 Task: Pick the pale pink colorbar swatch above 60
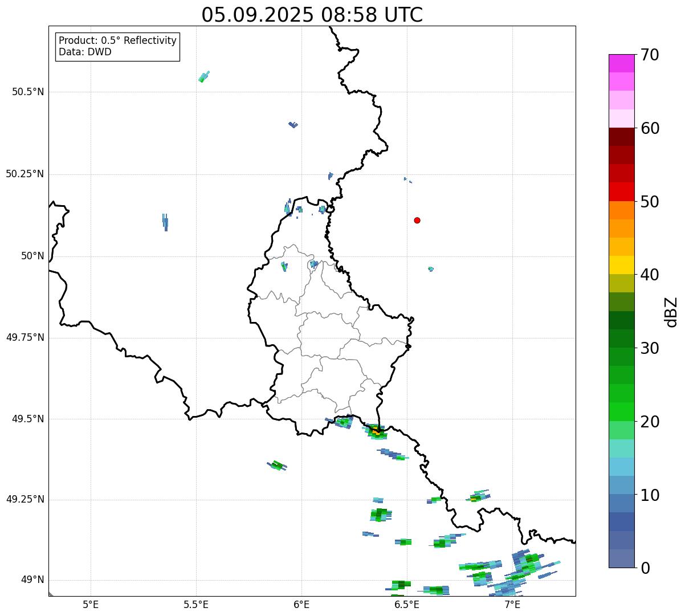click(621, 119)
